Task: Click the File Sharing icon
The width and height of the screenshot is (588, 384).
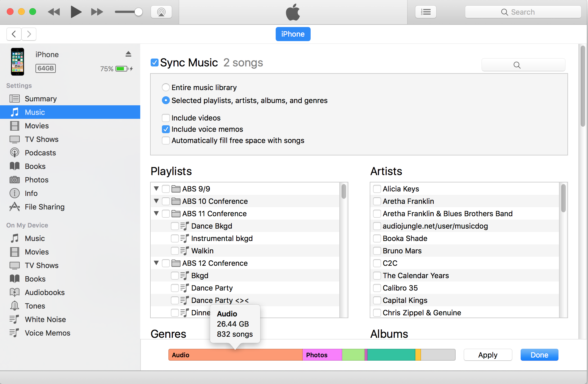Action: click(15, 207)
